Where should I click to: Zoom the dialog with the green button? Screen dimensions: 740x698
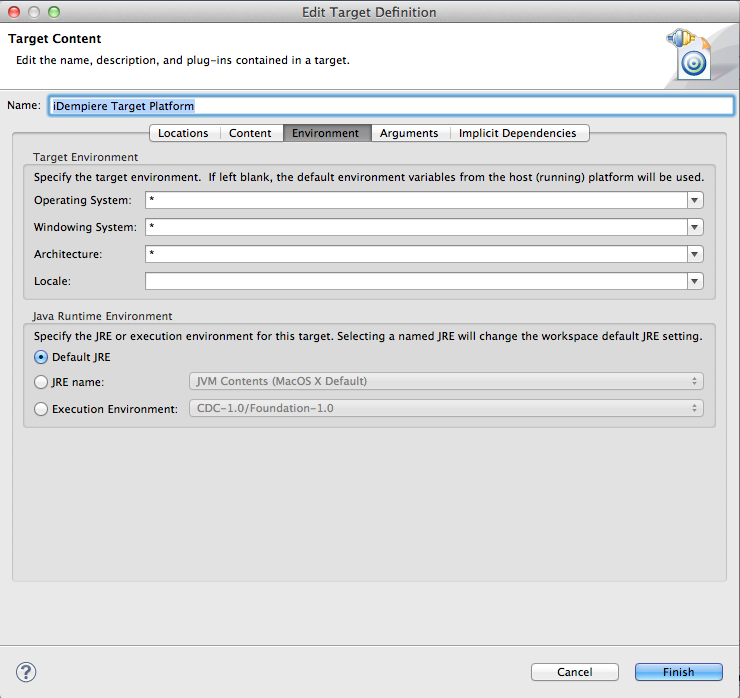click(x=54, y=12)
